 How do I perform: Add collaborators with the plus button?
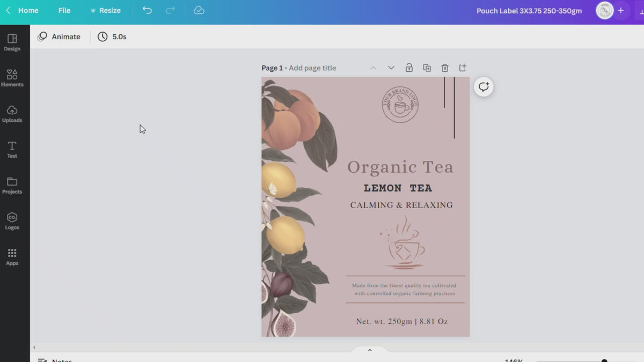point(621,11)
